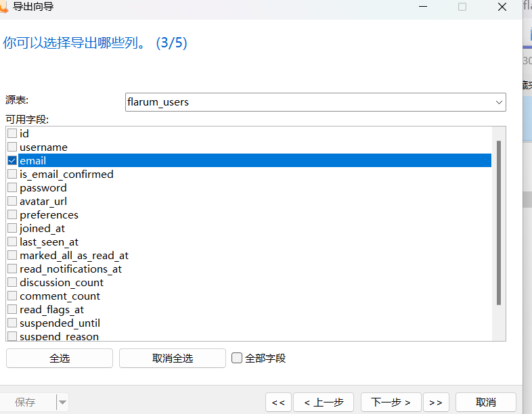Viewport: 532px width, 414px height.
Task: Check the password field checkbox
Action: pos(12,187)
